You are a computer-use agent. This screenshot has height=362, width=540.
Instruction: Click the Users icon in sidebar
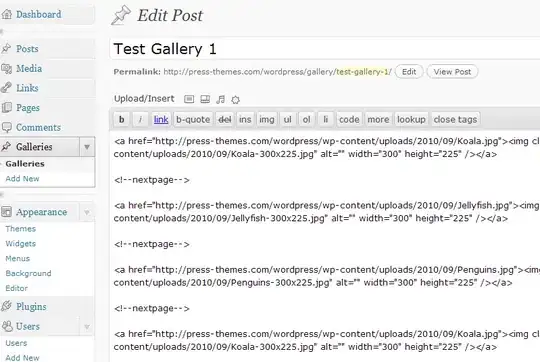coord(6,326)
